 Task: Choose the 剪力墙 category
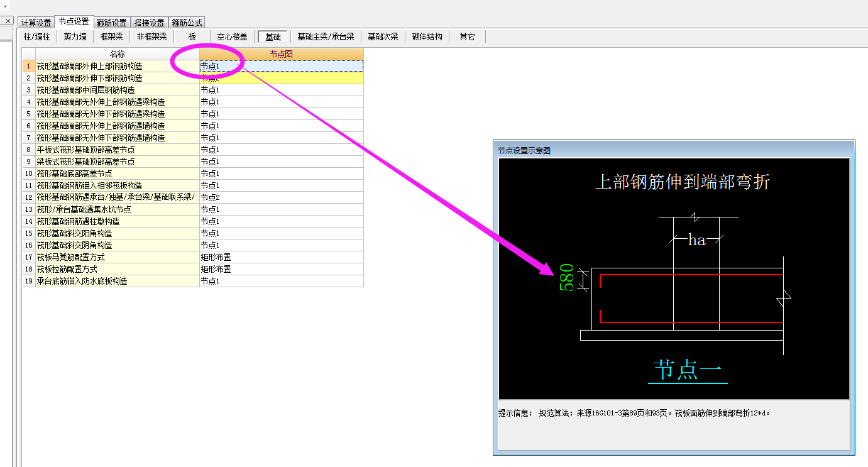tap(75, 37)
